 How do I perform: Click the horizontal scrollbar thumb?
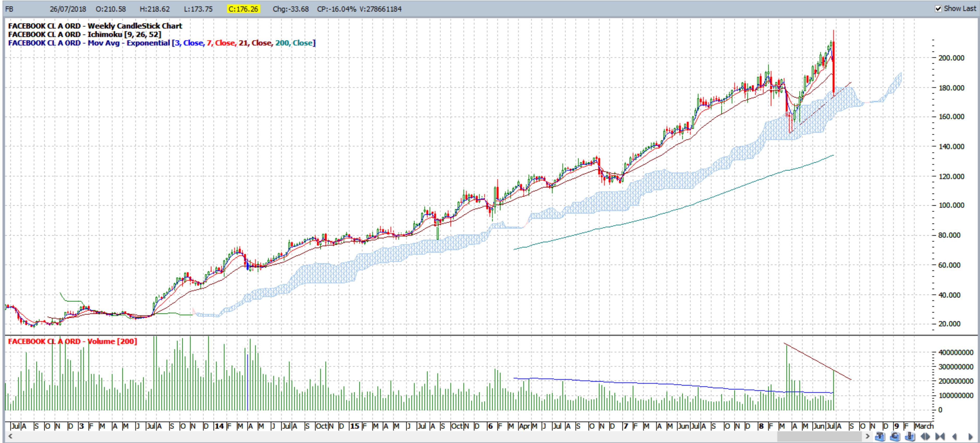click(820, 436)
